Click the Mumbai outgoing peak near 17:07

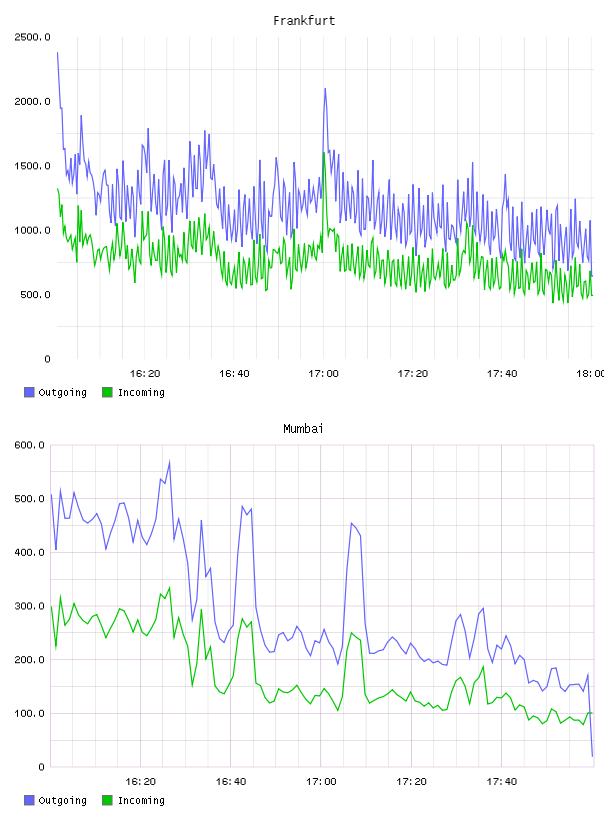[x=352, y=524]
